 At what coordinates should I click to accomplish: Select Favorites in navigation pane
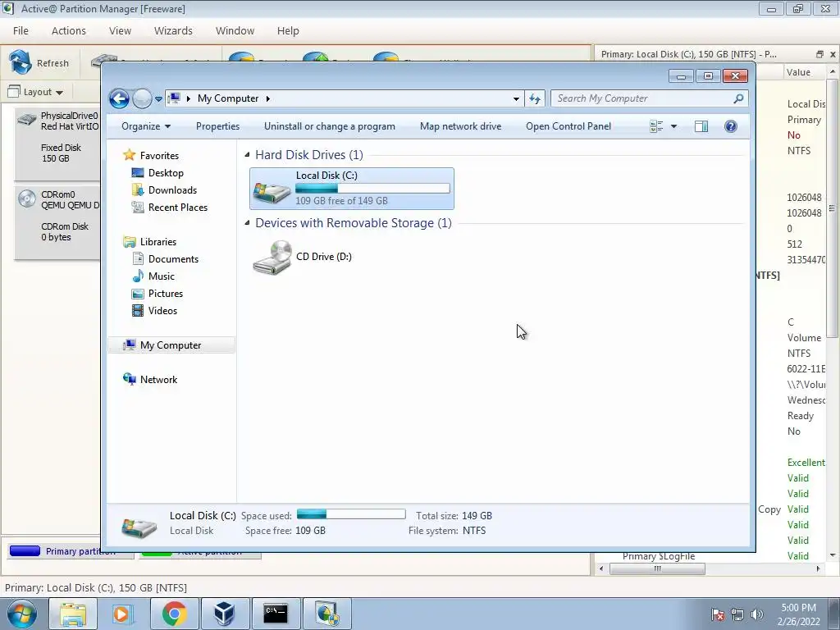tap(159, 155)
